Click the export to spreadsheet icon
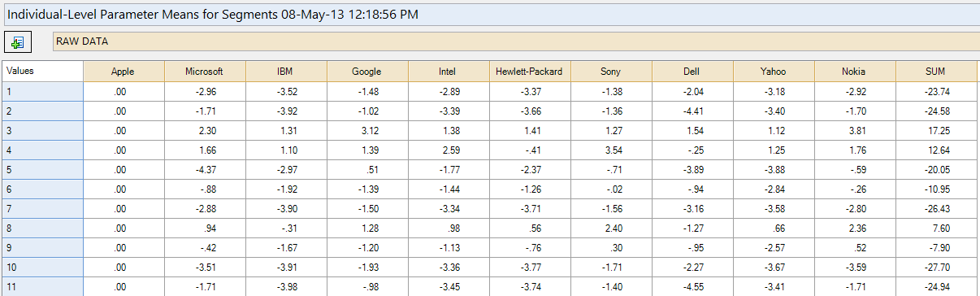The image size is (980, 296). point(18,42)
